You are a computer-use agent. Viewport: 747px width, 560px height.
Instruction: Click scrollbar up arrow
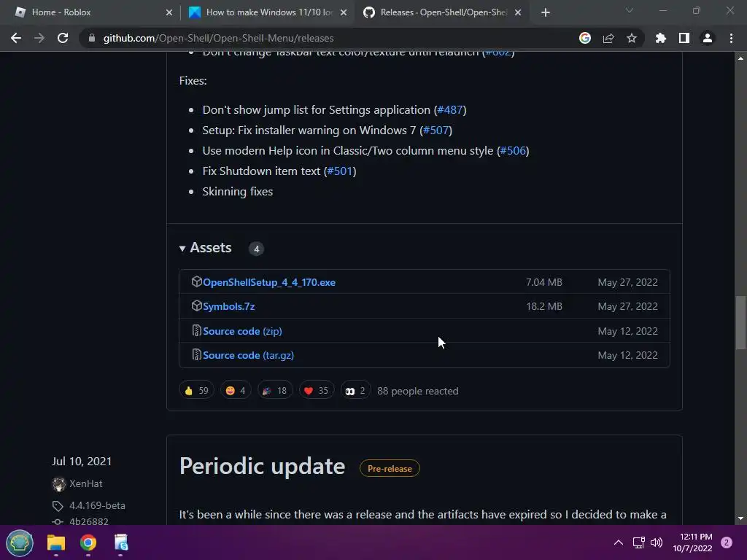click(x=740, y=58)
